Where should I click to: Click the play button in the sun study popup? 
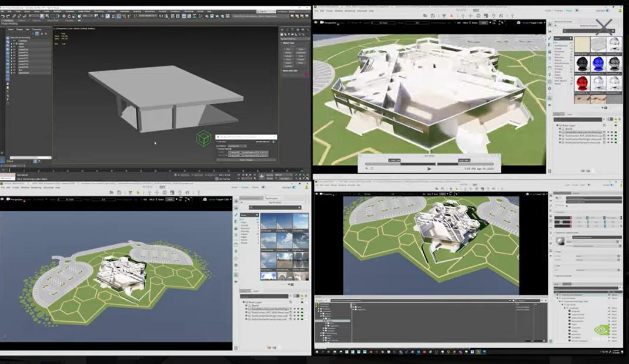click(429, 168)
